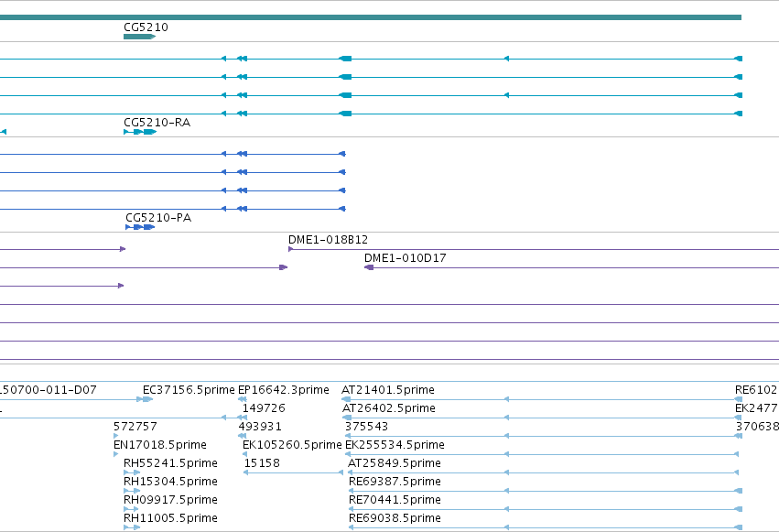Select the CG5210 gene arrow glyph
This screenshot has width=779, height=532.
[x=140, y=37]
